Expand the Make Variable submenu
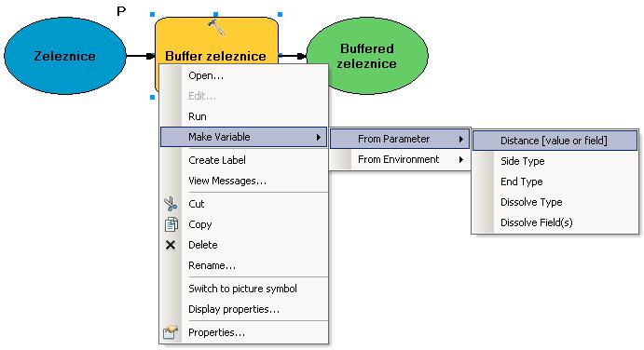Viewport: 644px width, 350px height. point(244,137)
